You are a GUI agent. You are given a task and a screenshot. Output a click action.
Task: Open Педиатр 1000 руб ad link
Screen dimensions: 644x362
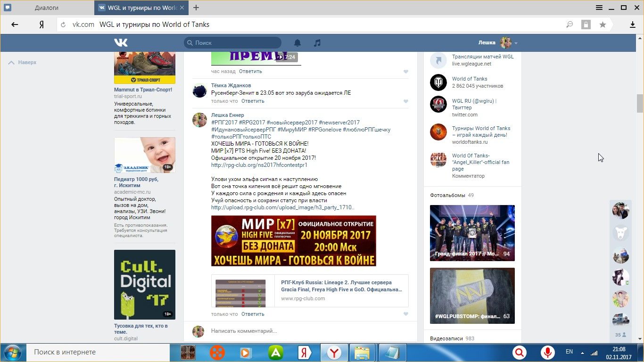(x=136, y=182)
